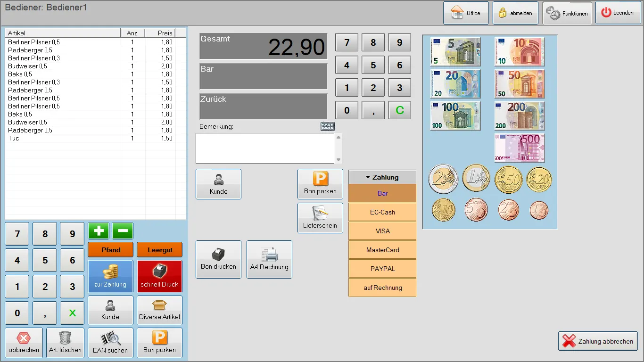This screenshot has width=644, height=362.
Task: Pick PAYPAL payment option
Action: coord(382,269)
